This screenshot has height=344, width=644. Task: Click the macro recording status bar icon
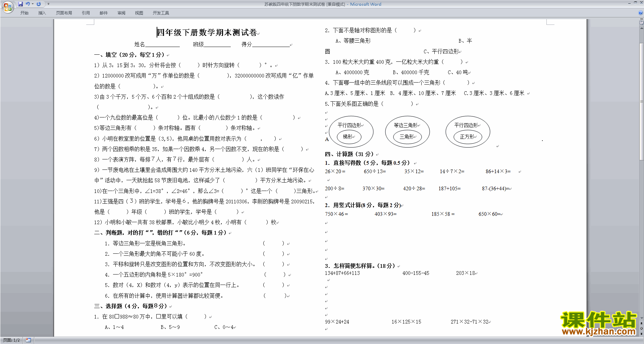28,340
